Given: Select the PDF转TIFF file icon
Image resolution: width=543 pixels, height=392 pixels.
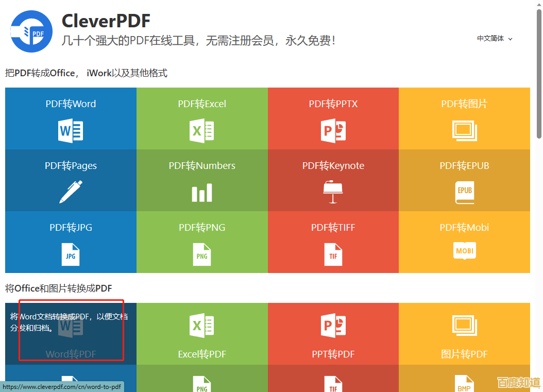Looking at the screenshot, I should tap(333, 254).
